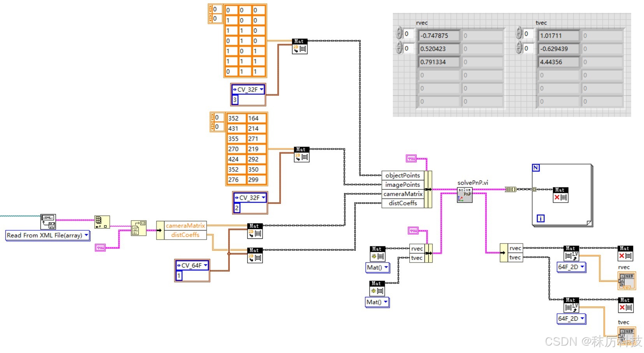Screen dimensions: 644x353
Task: Click the pink string constant above objectPoints bundle
Action: [411, 158]
